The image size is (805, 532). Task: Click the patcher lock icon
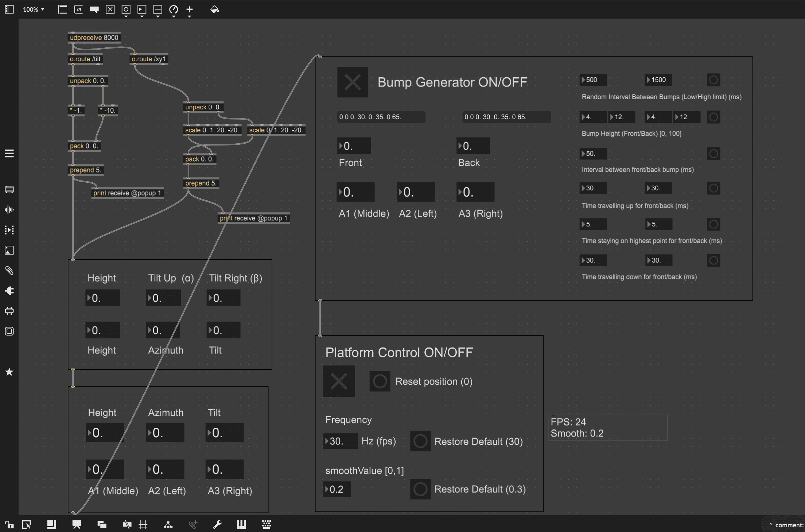[x=9, y=525]
